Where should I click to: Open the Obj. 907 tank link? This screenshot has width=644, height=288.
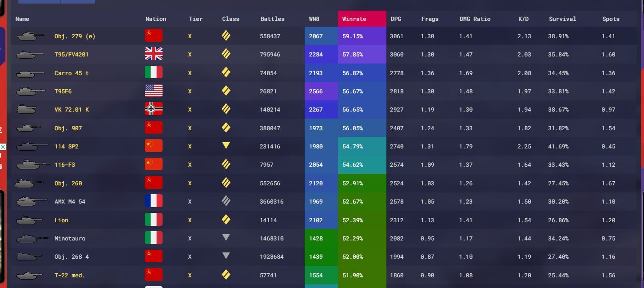coord(68,128)
